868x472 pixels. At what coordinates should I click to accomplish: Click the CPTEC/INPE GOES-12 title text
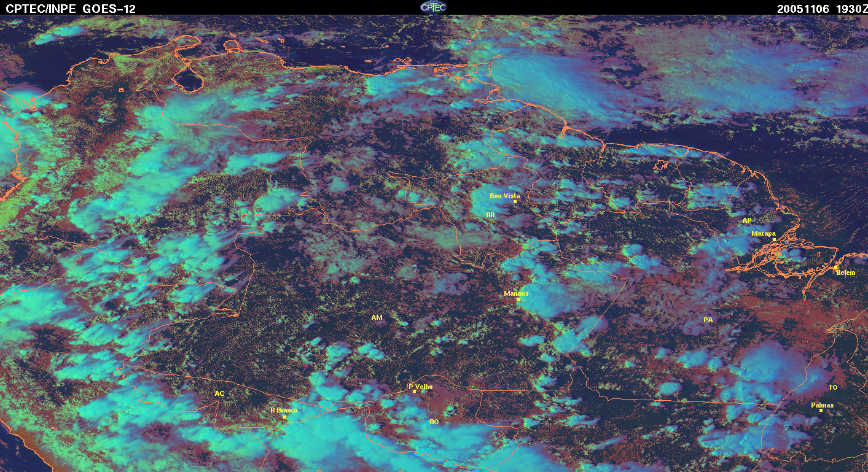[x=71, y=9]
